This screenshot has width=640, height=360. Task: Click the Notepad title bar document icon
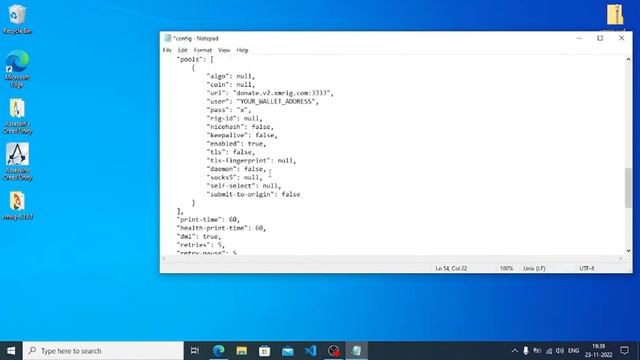167,38
